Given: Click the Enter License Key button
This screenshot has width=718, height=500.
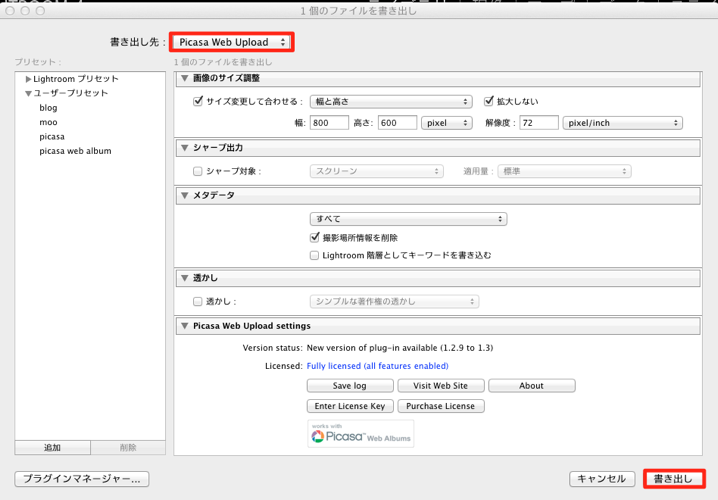Looking at the screenshot, I should pos(350,406).
